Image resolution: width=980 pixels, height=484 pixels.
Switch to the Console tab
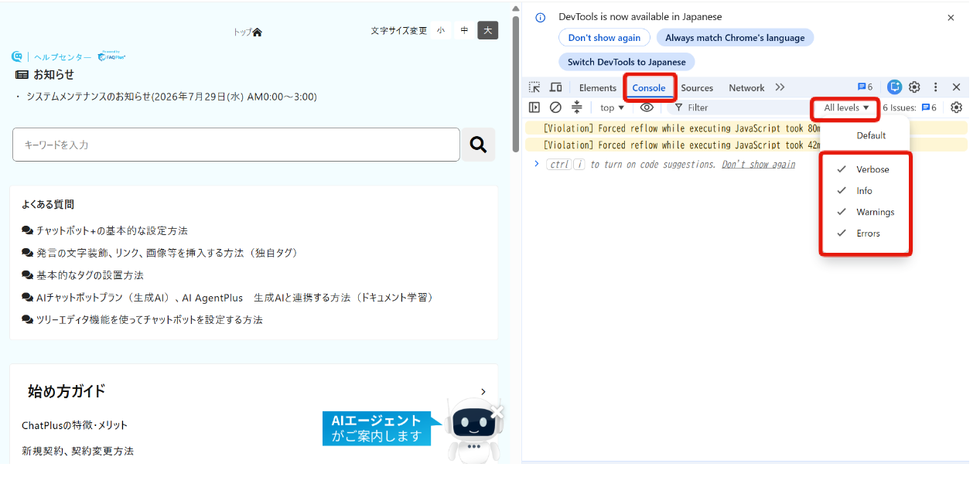coord(649,87)
